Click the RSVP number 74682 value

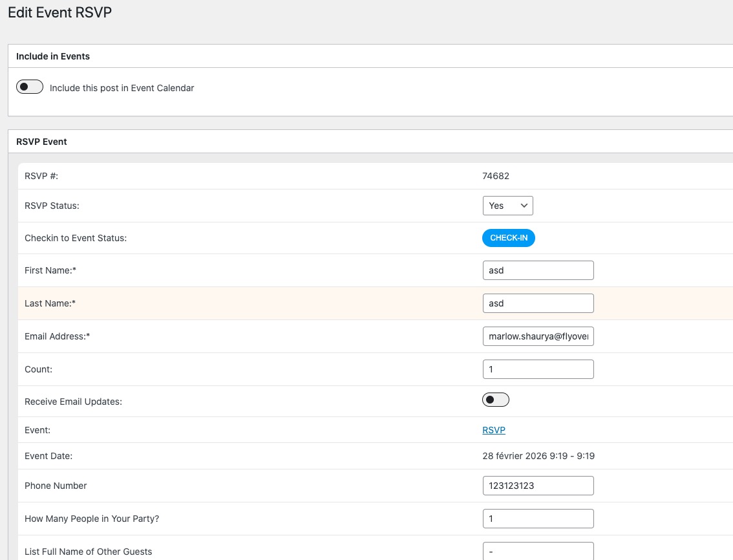pyautogui.click(x=496, y=176)
